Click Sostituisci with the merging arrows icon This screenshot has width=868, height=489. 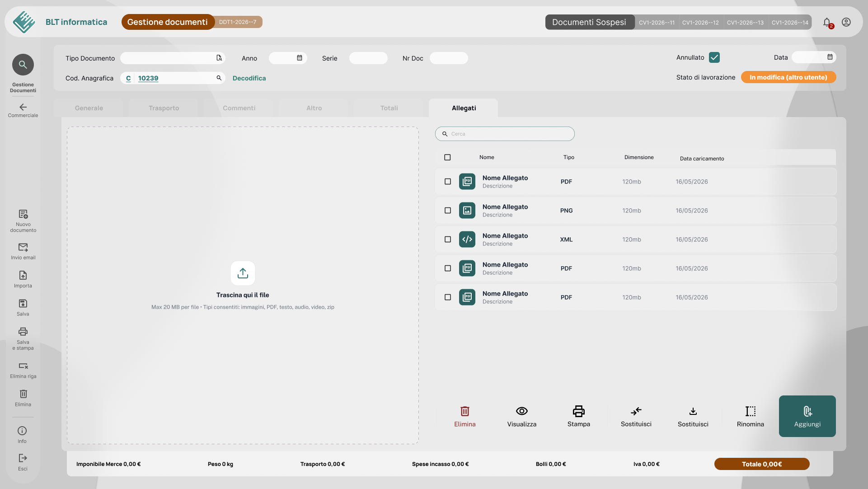(636, 416)
